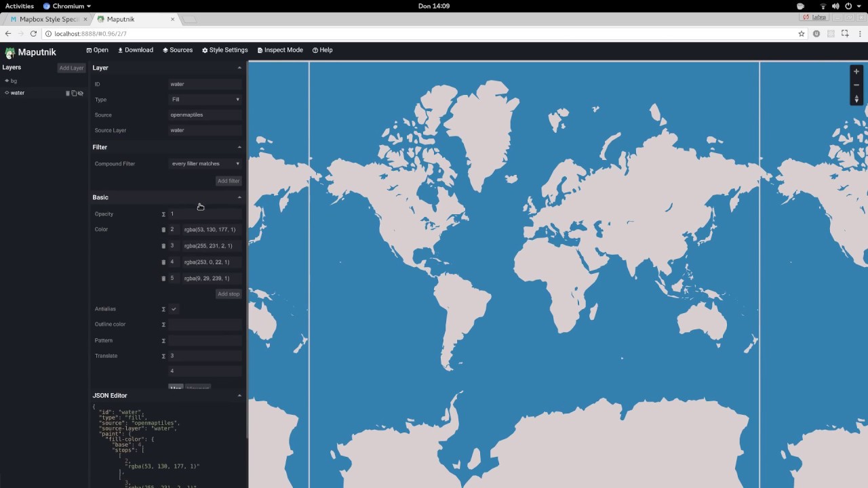The height and width of the screenshot is (488, 868).
Task: Open the Open style menu
Action: [98, 50]
